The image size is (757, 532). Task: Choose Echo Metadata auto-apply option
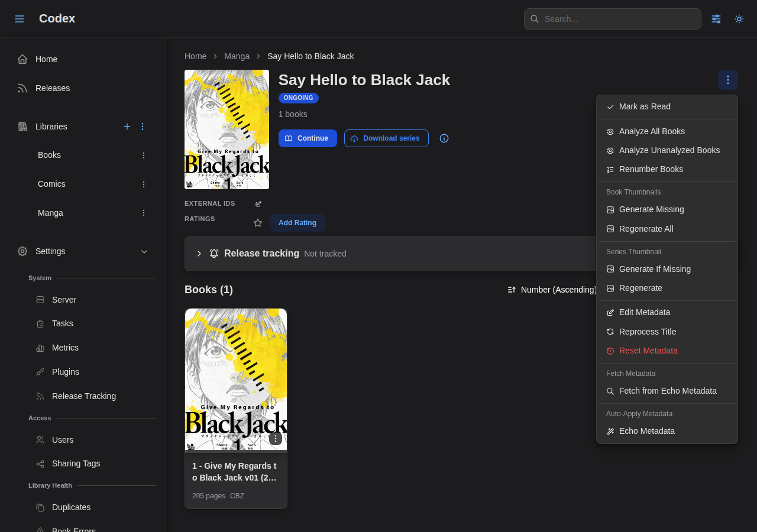tap(667, 432)
